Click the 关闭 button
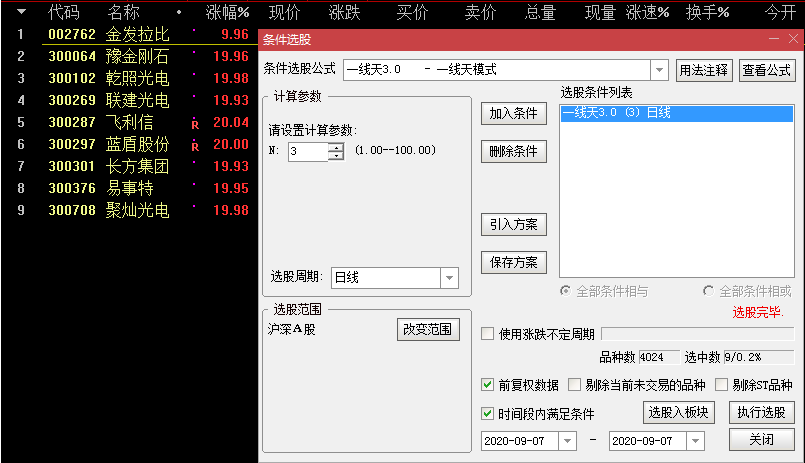The width and height of the screenshot is (805, 463). (x=761, y=439)
